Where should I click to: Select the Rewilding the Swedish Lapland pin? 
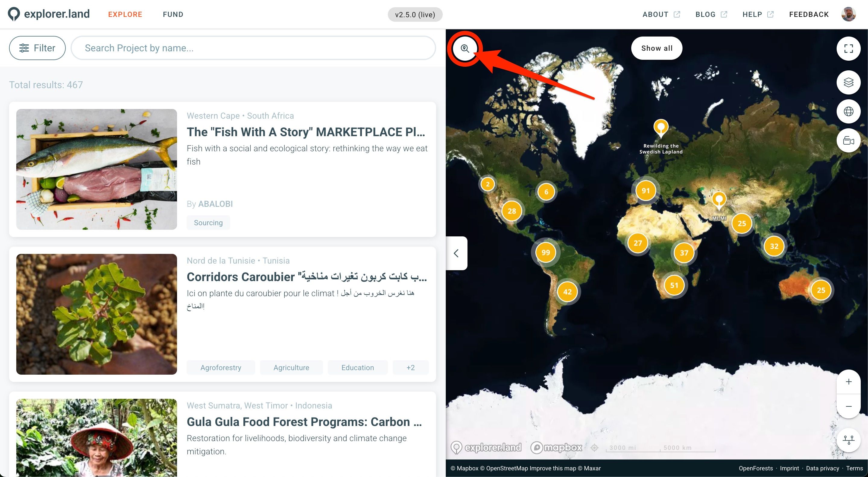pyautogui.click(x=661, y=128)
